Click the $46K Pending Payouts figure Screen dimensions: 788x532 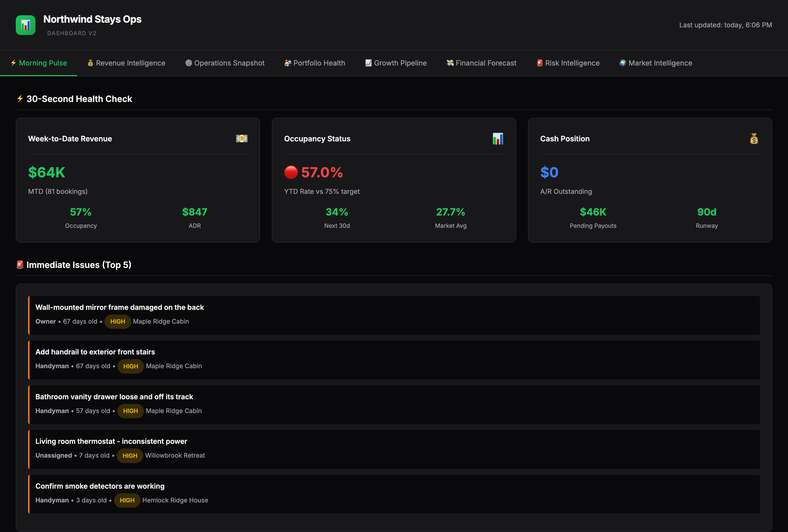tap(593, 212)
